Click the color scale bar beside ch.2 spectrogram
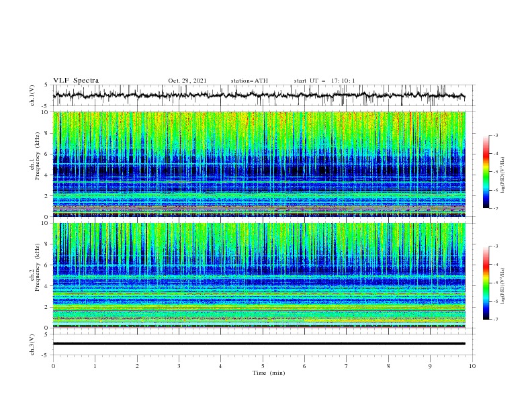The width and height of the screenshot is (532, 411). click(486, 283)
